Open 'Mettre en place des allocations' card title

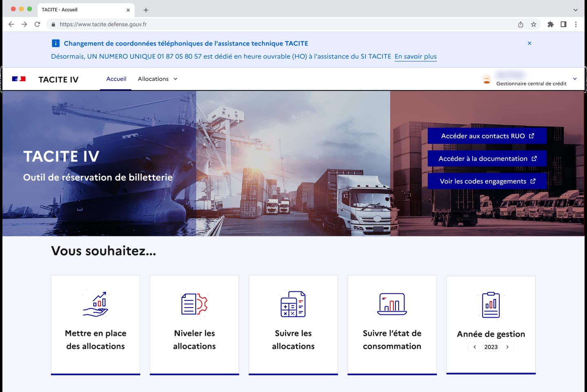point(95,339)
